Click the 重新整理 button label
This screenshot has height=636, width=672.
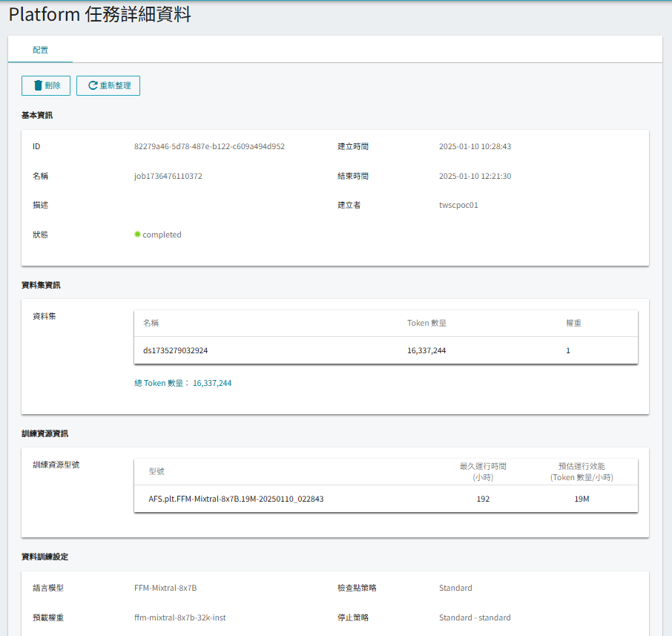115,85
